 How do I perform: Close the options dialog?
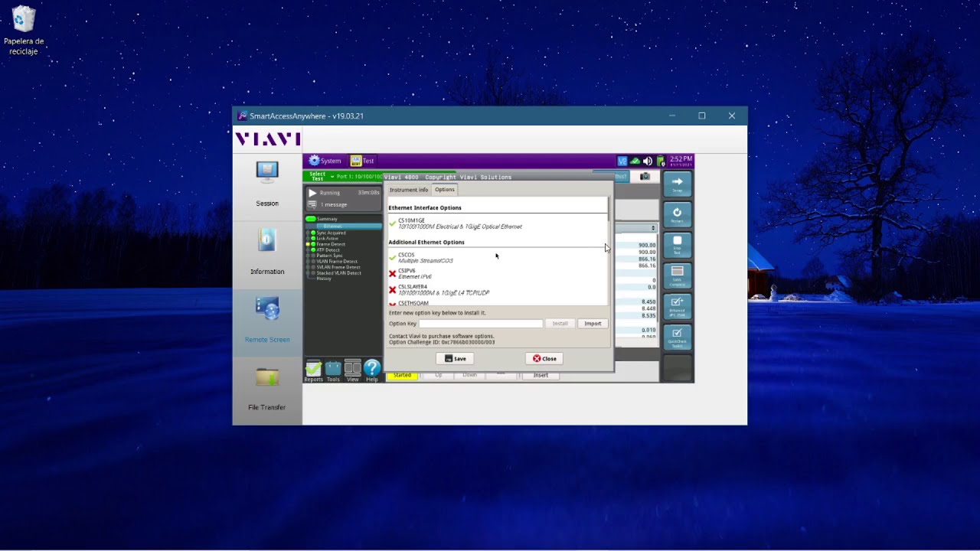click(x=544, y=358)
